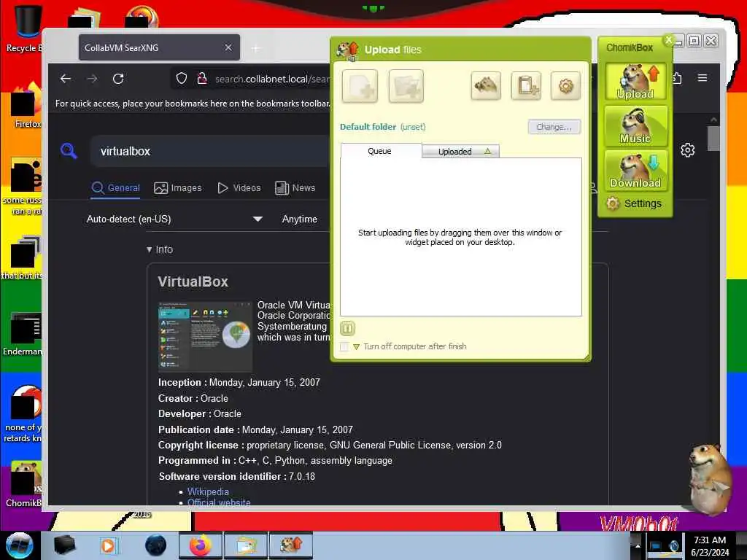The width and height of the screenshot is (747, 560).
Task: Show hidden system tray icons
Action: point(638,545)
